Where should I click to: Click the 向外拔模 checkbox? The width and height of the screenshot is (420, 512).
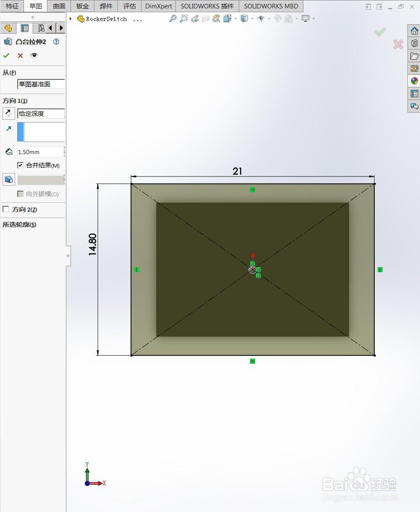click(20, 194)
